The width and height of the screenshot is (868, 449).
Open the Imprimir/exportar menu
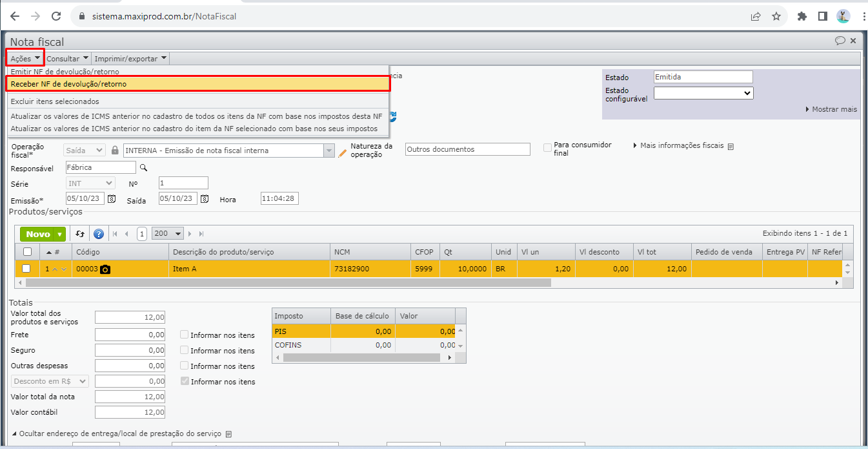click(x=130, y=59)
